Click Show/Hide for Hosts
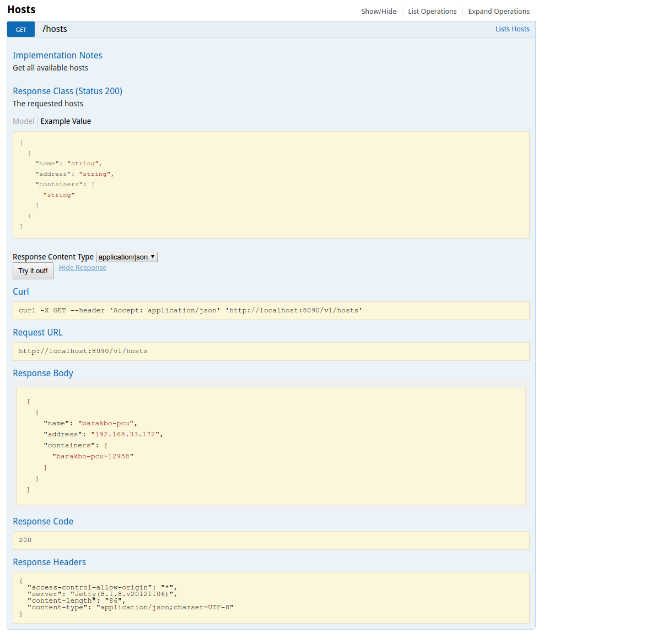 click(379, 12)
